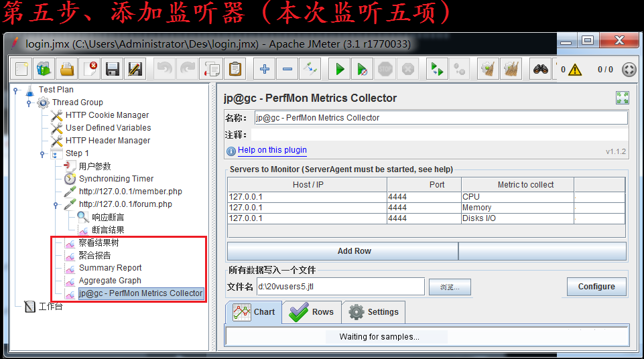The height and width of the screenshot is (359, 644).
Task: Select the 察看结果树 listener
Action: point(99,243)
